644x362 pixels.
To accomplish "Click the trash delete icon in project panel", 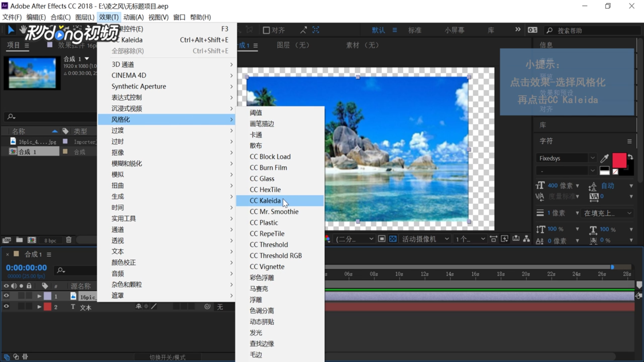I will click(69, 240).
